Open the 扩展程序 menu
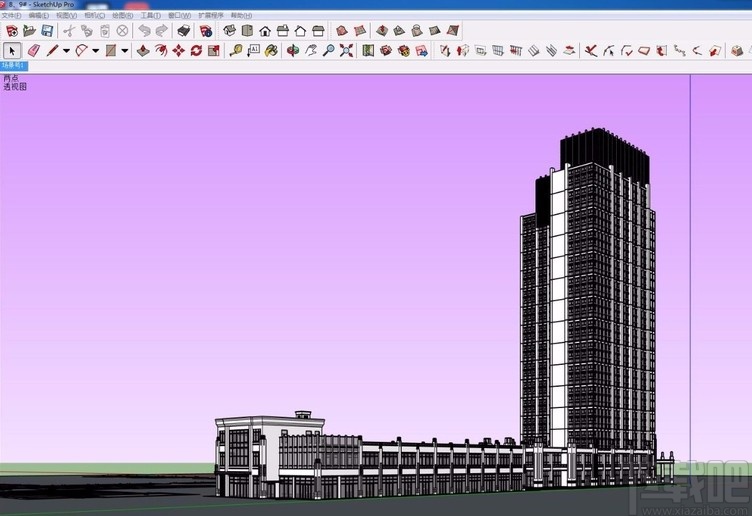The width and height of the screenshot is (752, 516). click(211, 15)
